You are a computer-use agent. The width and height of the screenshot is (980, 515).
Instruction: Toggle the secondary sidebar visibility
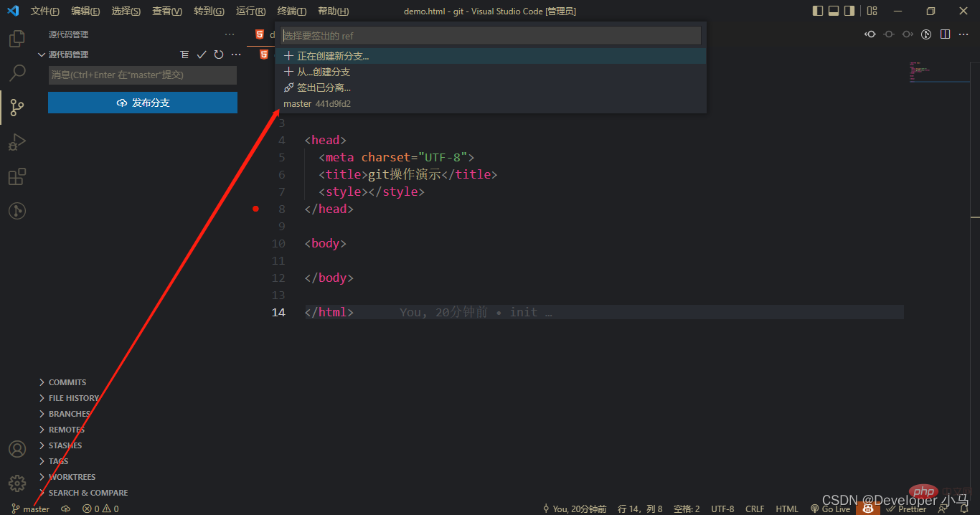click(x=849, y=11)
